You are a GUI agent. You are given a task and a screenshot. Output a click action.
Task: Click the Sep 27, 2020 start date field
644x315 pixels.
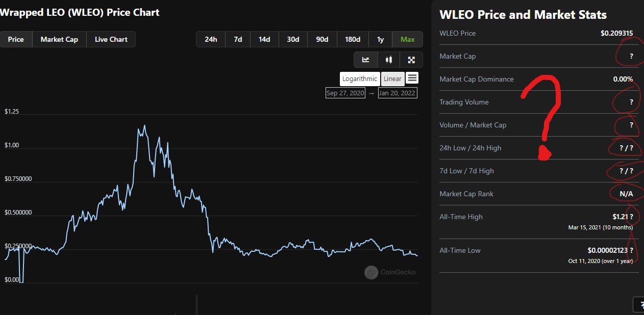click(345, 93)
